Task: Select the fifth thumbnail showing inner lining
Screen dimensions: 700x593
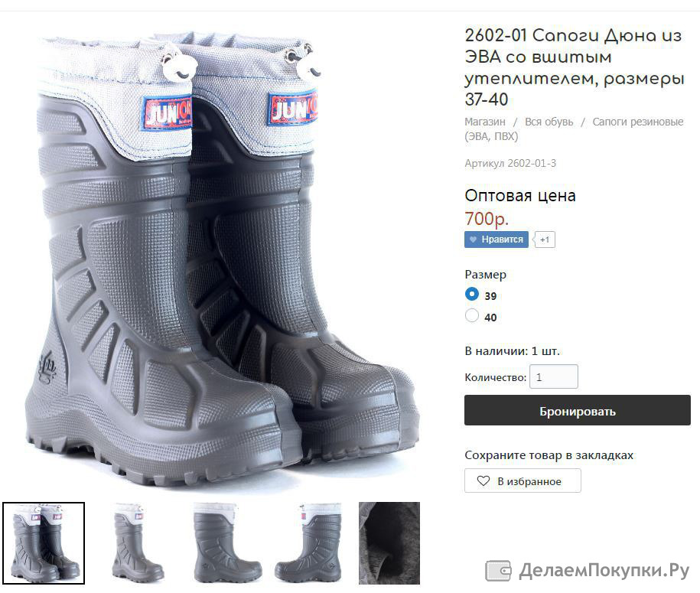Action: [389, 543]
